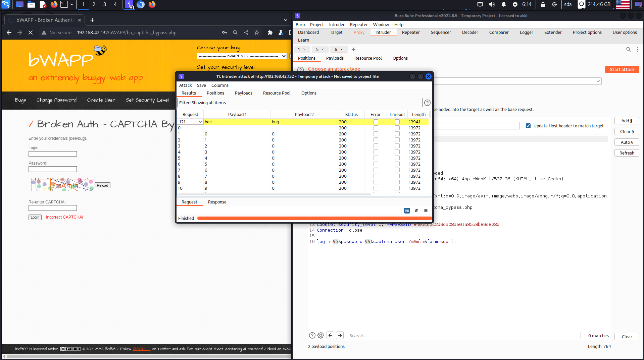Open the request number 121 dropdown
Screen dimensions: 644x360
tap(200, 122)
